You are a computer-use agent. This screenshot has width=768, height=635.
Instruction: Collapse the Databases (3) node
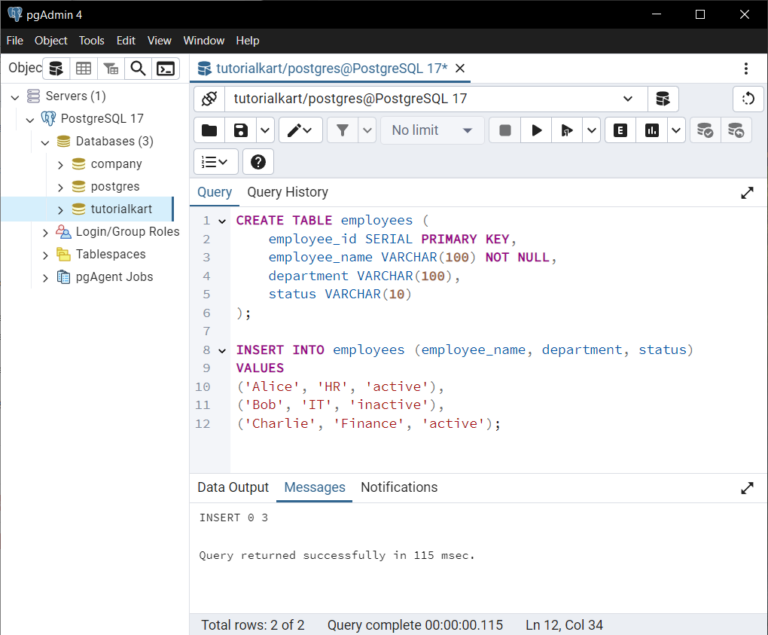click(x=45, y=142)
